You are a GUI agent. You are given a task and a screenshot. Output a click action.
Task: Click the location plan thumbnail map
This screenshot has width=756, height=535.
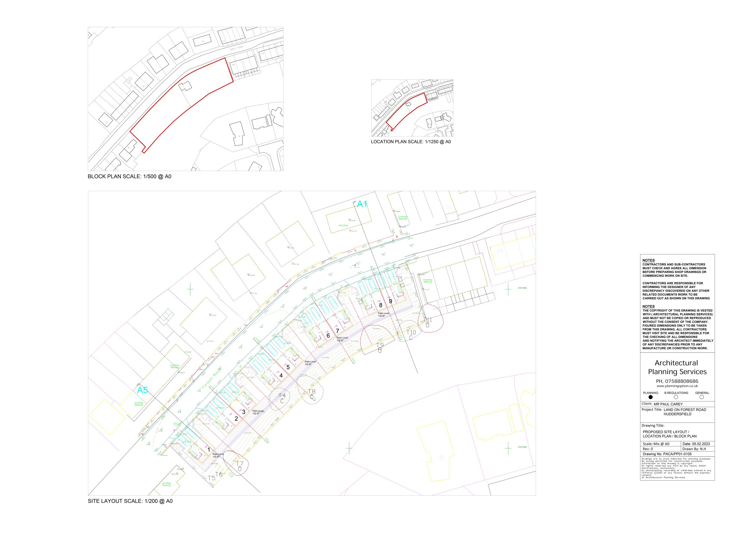point(412,108)
